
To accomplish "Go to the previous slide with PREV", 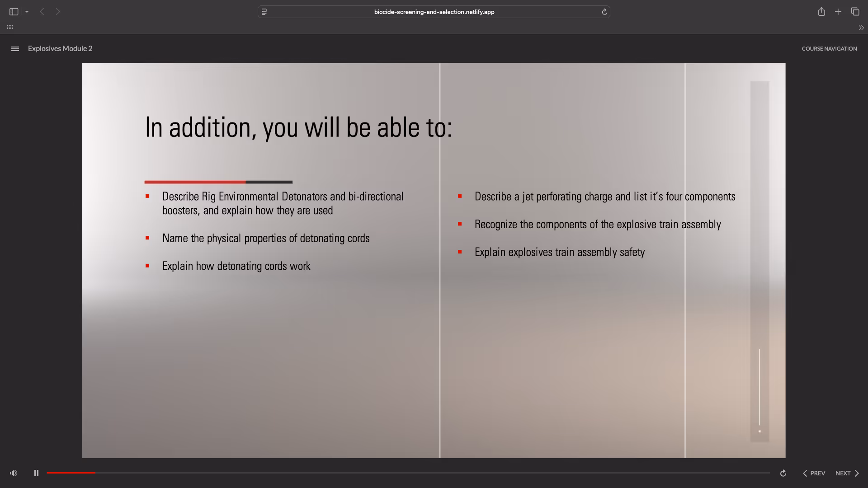I will tap(814, 473).
